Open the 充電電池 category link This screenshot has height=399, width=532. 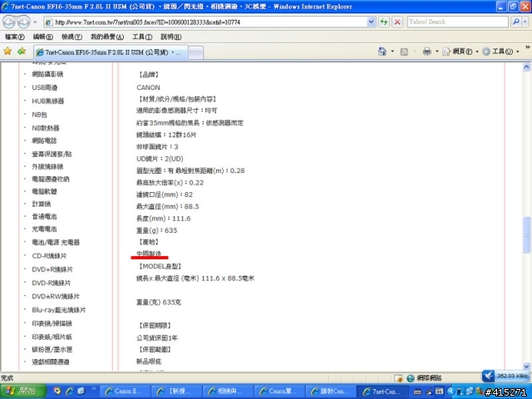tap(44, 229)
